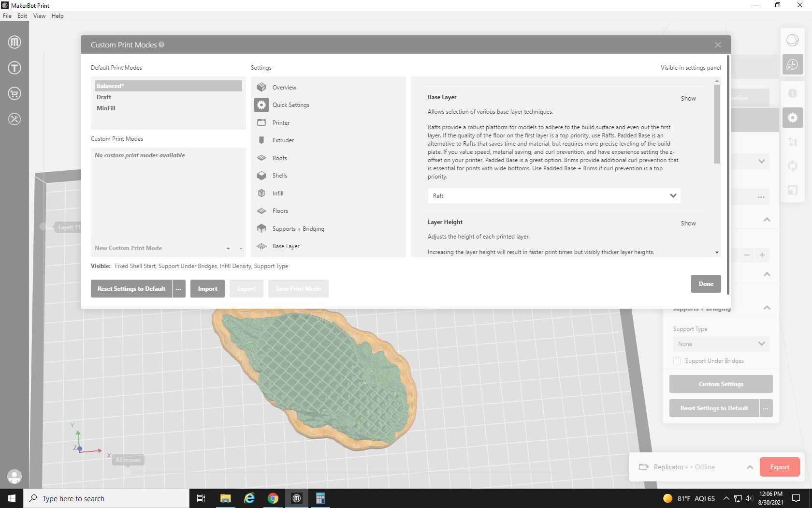Click the dialog Export button
The width and height of the screenshot is (812, 508).
pos(246,289)
